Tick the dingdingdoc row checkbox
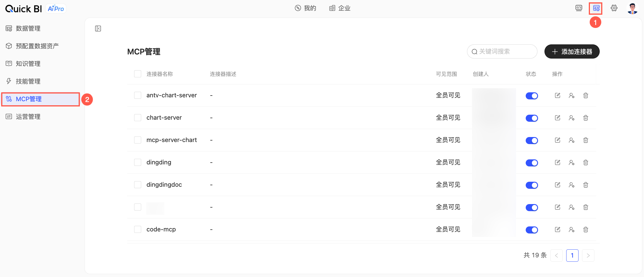644x277 pixels. click(x=138, y=185)
